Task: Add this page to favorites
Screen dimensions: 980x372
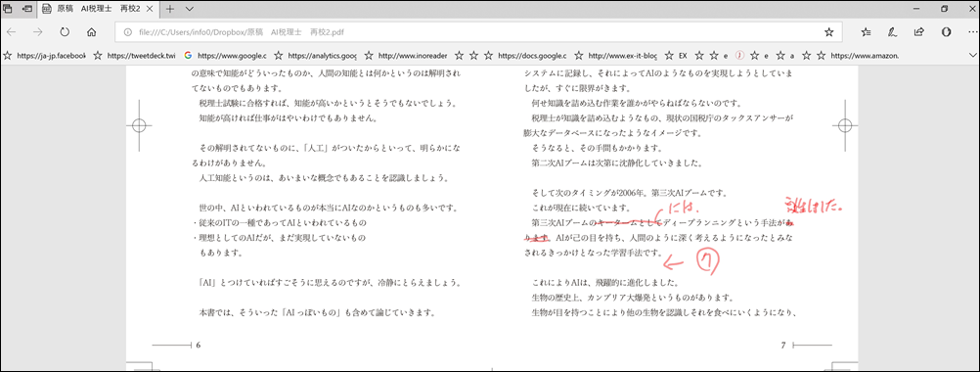Action: pyautogui.click(x=828, y=32)
